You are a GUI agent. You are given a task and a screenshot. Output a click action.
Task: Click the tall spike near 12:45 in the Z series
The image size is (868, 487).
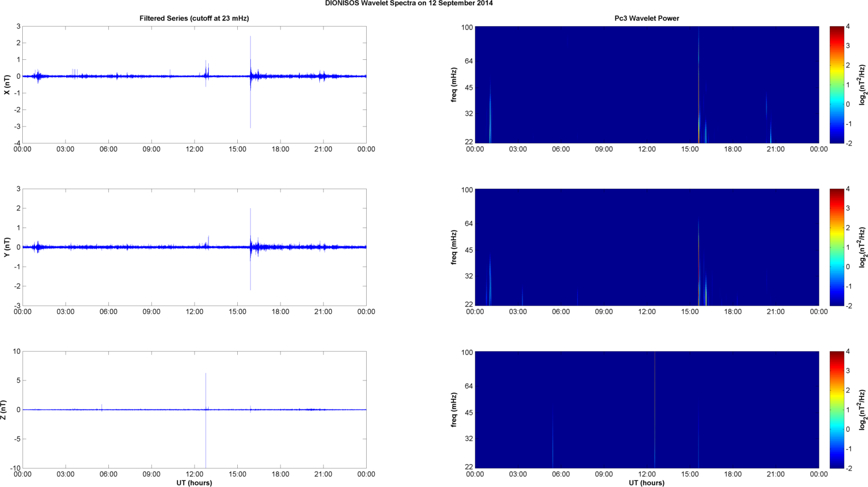[206, 420]
